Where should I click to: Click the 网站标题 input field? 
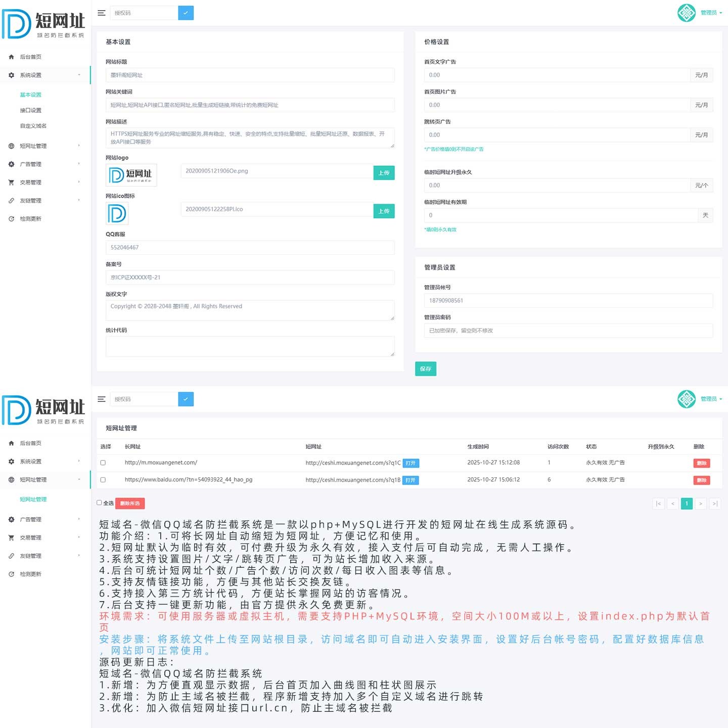point(250,75)
